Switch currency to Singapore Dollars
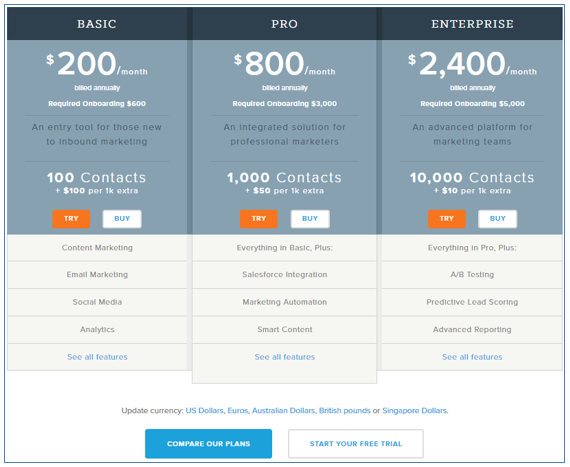Screen dimensions: 570x467 pos(414,411)
